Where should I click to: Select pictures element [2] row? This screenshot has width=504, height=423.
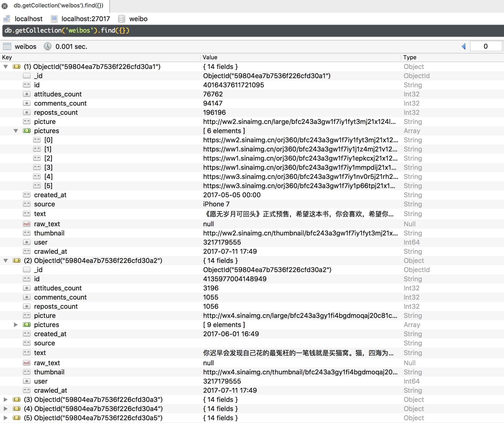(252, 158)
